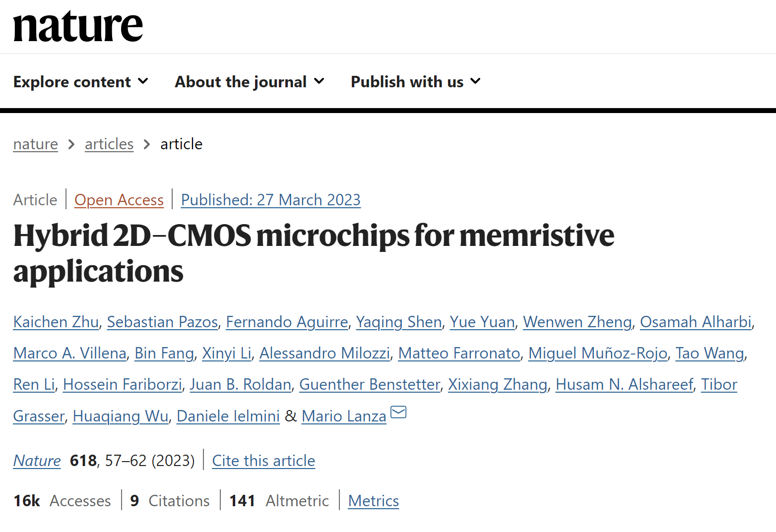Go to nature breadcrumb link

point(35,144)
